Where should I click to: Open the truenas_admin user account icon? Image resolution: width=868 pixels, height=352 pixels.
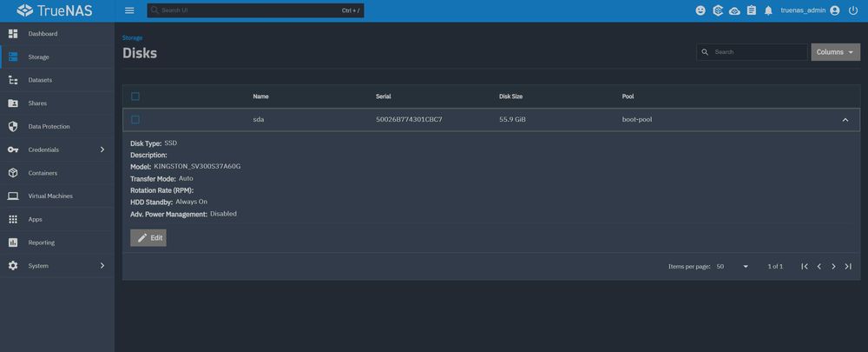[x=835, y=10]
